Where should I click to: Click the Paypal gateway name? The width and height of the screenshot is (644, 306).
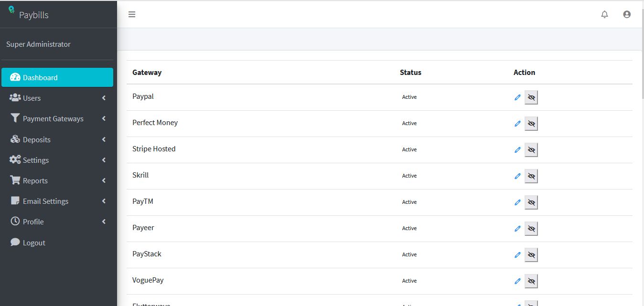coord(143,96)
